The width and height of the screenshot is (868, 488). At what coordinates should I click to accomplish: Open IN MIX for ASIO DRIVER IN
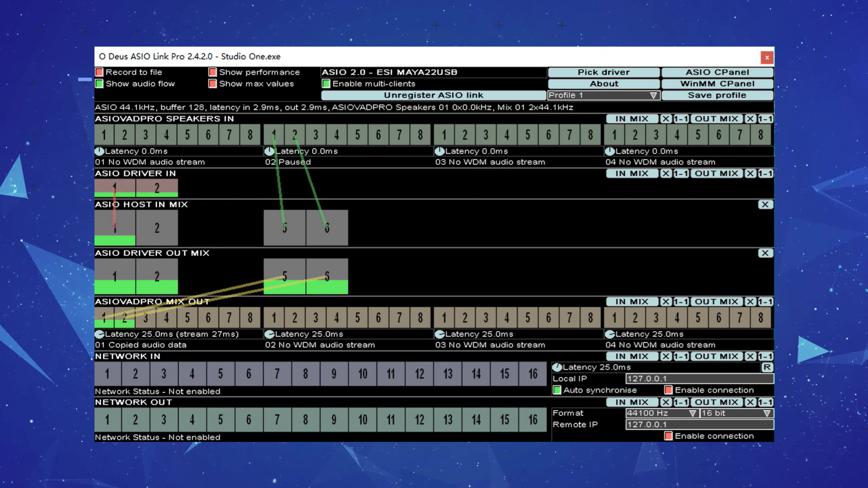(x=632, y=174)
